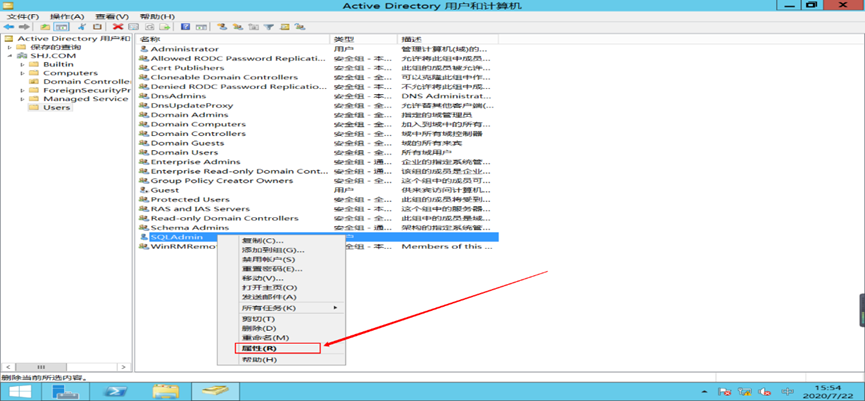Screen dimensions: 865x401
Task: Click the action pane toggle icon beside Help
Action: 201,26
